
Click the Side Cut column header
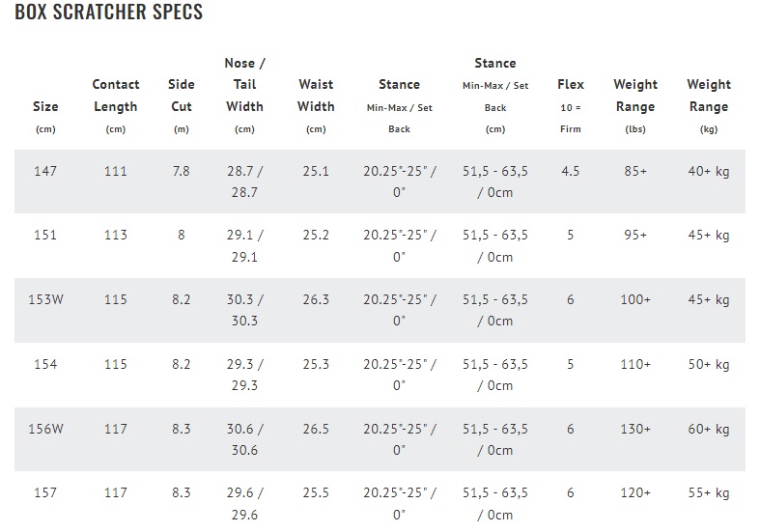[182, 106]
